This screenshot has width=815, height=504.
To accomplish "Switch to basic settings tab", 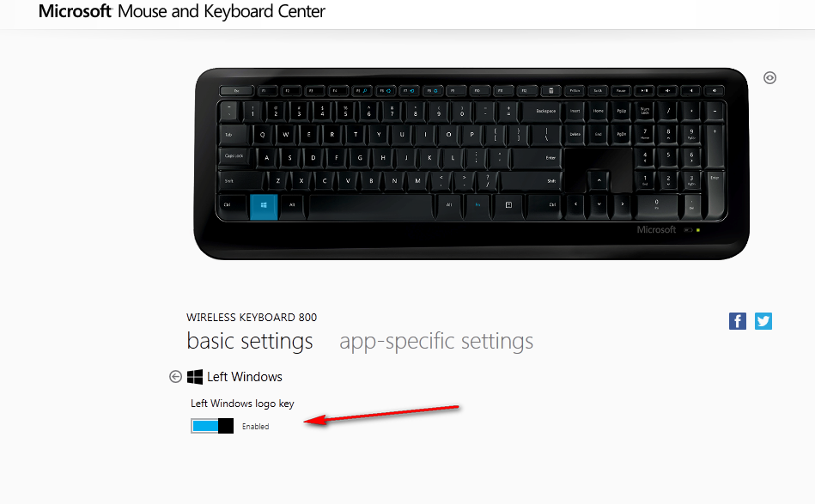I will pyautogui.click(x=250, y=342).
